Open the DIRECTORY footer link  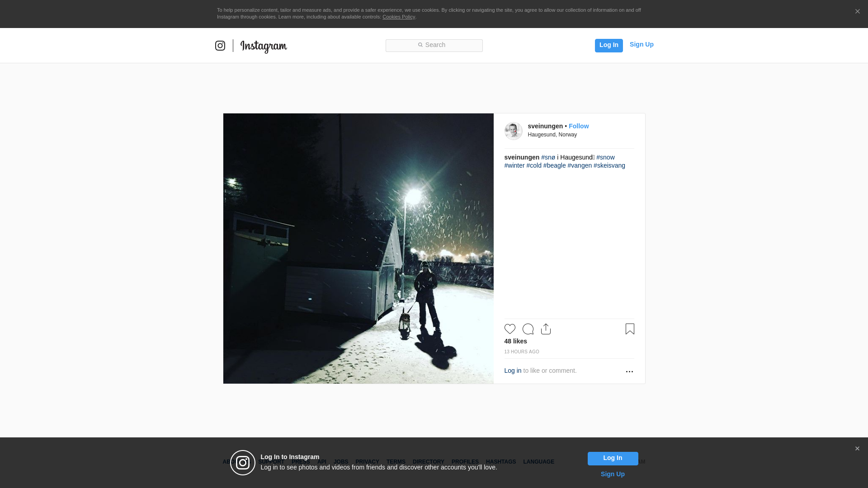pyautogui.click(x=428, y=462)
